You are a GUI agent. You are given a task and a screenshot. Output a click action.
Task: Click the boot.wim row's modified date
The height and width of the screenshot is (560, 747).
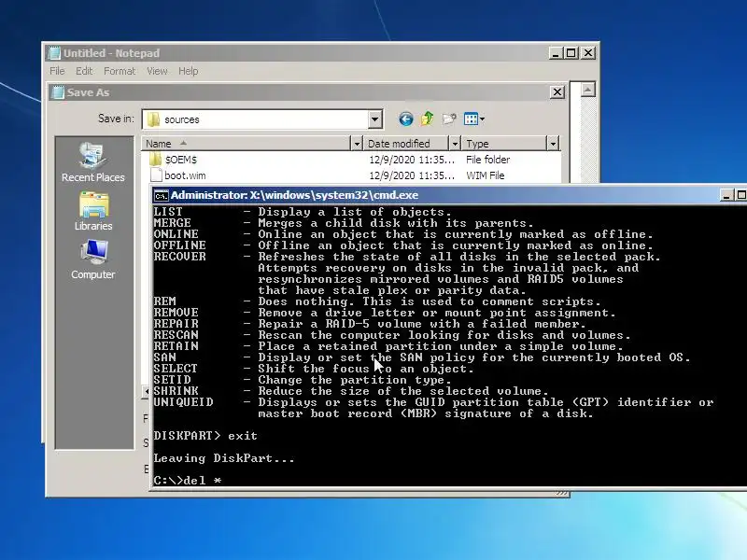[x=412, y=175]
